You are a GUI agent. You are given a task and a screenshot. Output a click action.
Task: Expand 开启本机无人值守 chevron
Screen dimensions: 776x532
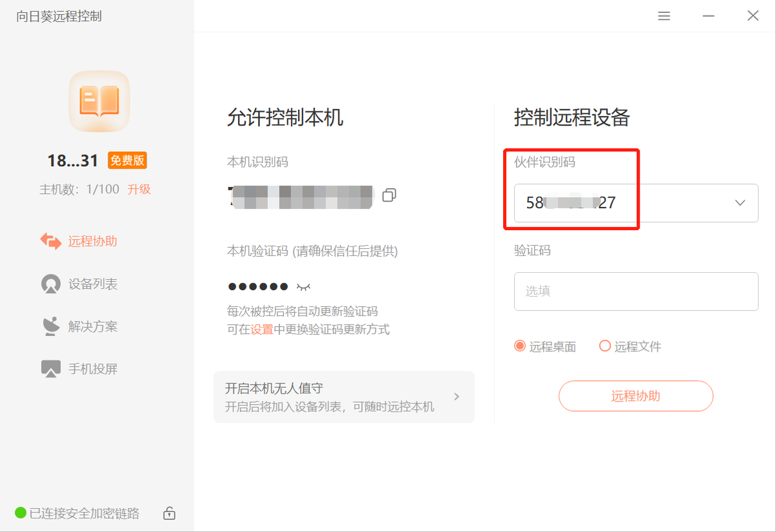click(x=457, y=396)
